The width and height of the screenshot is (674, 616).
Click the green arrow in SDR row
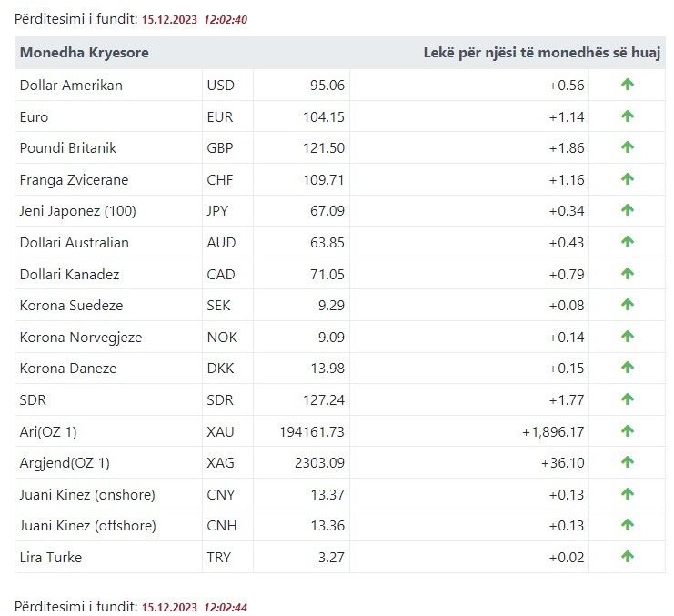(x=627, y=399)
